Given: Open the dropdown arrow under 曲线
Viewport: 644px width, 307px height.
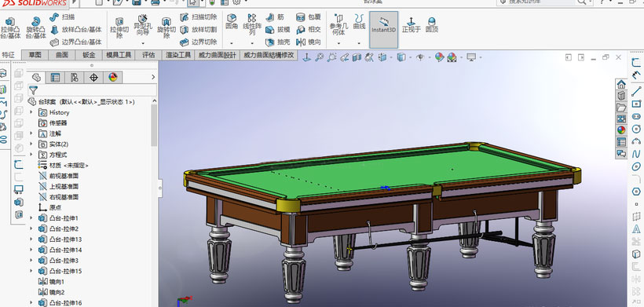Looking at the screenshot, I should click(360, 43).
